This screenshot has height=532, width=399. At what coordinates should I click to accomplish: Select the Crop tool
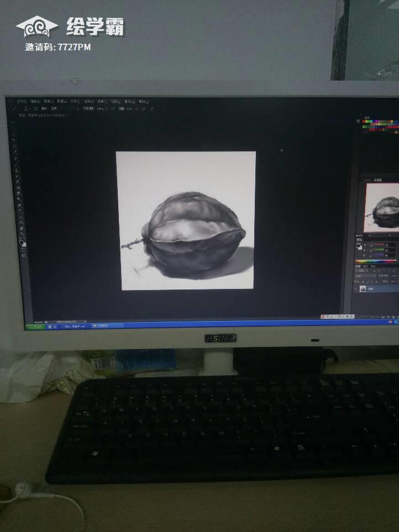point(14,146)
